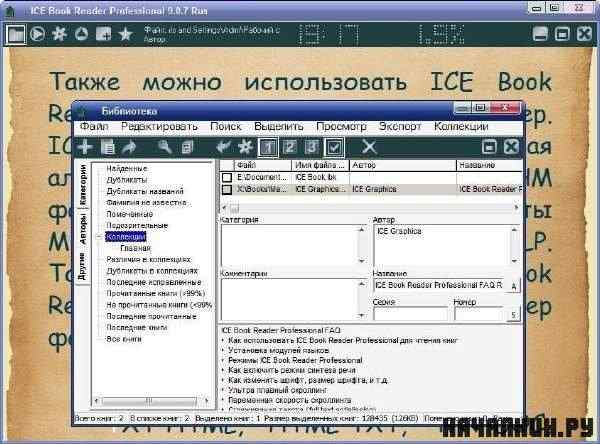Click the triangular recycle icon in main toolbar
Viewport: 600px width, 444px height.
[x=81, y=34]
